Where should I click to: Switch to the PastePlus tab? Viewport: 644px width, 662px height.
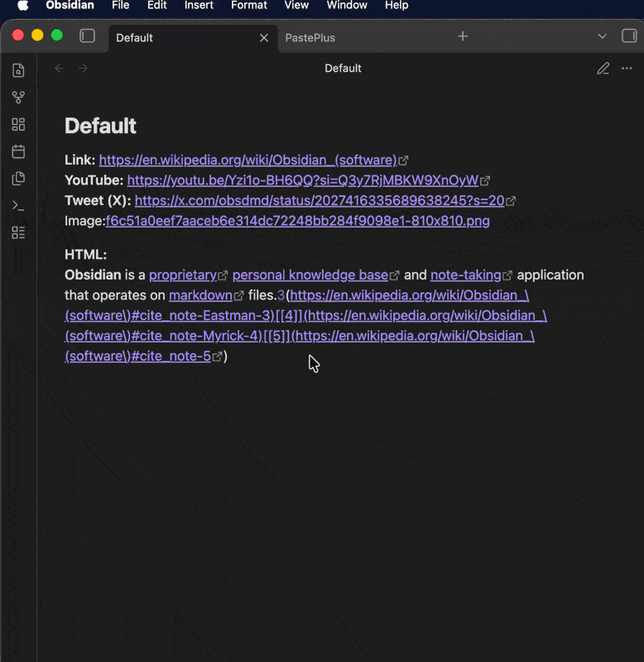tap(310, 38)
